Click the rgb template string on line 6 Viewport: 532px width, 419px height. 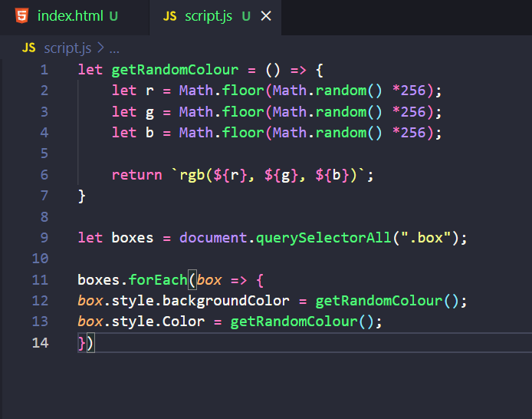tap(268, 175)
